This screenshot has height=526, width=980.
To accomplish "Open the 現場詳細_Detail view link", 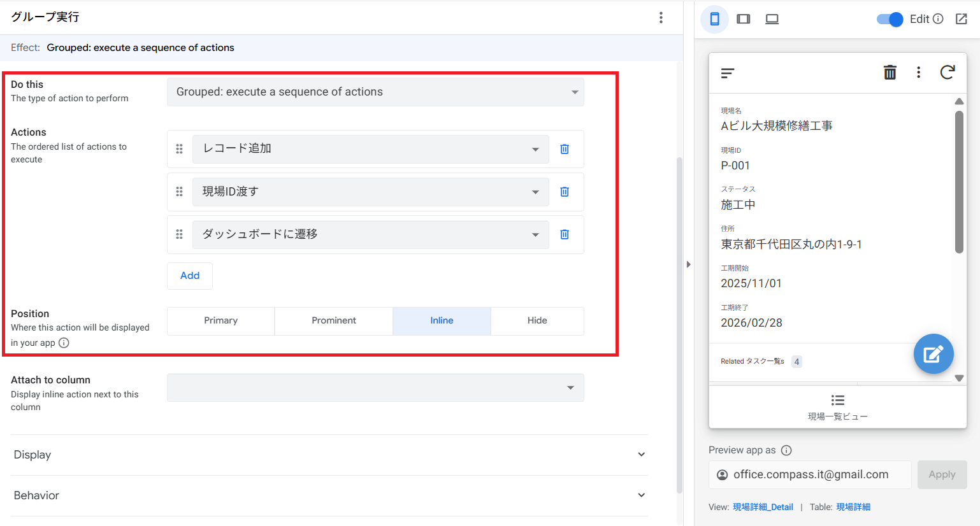I will 763,508.
